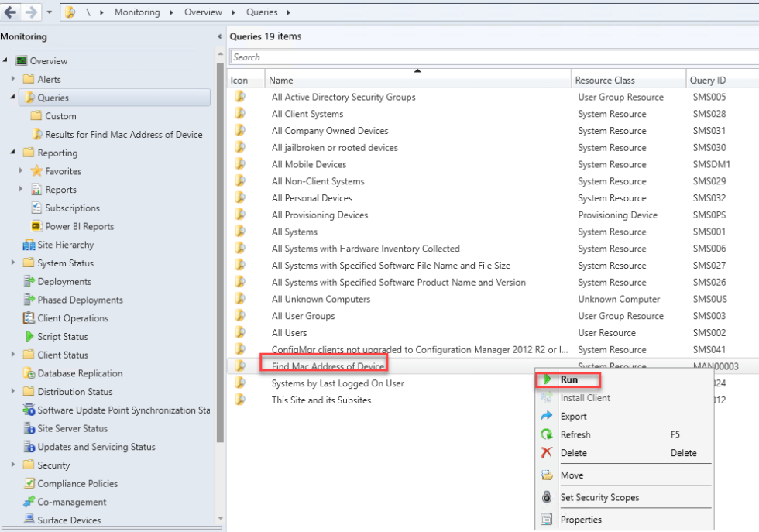Run the selected query from context menu
This screenshot has height=532, width=759.
tap(568, 379)
